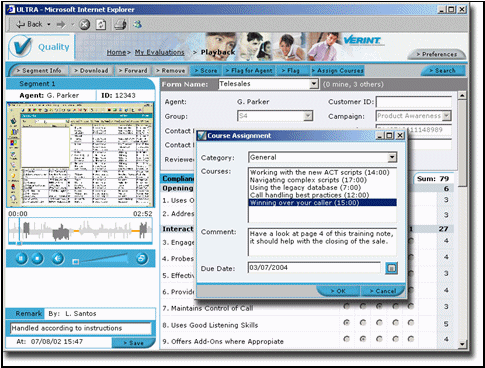Expand the Category dropdown showing General
This screenshot has height=368, width=485.
click(x=392, y=157)
